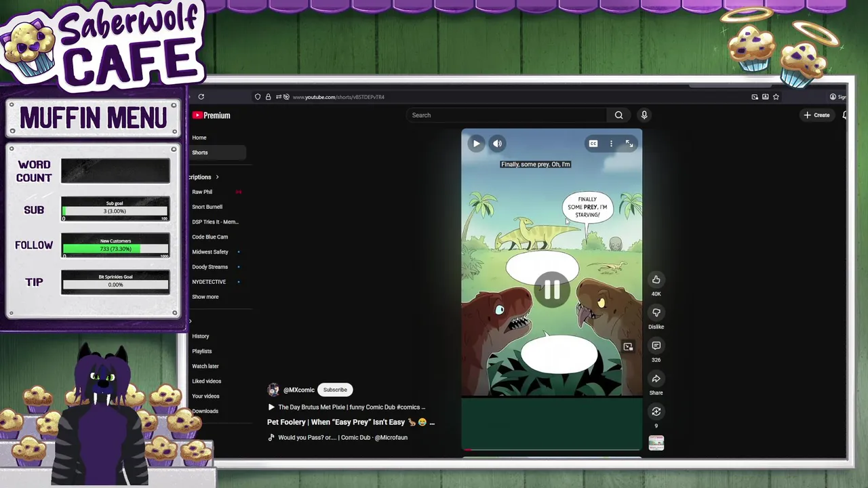The image size is (868, 488).
Task: Open Liked videos list
Action: 206,381
